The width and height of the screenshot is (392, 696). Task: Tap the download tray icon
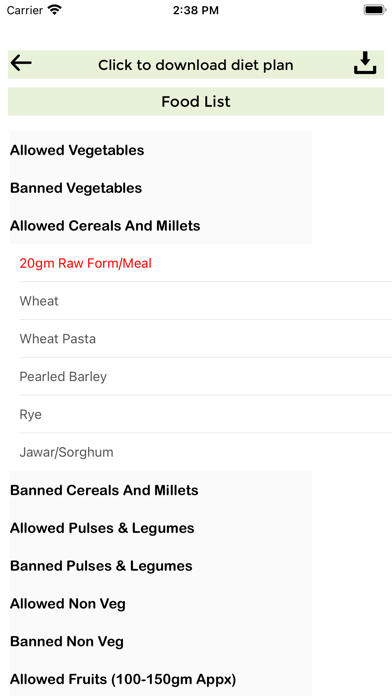pos(365,63)
